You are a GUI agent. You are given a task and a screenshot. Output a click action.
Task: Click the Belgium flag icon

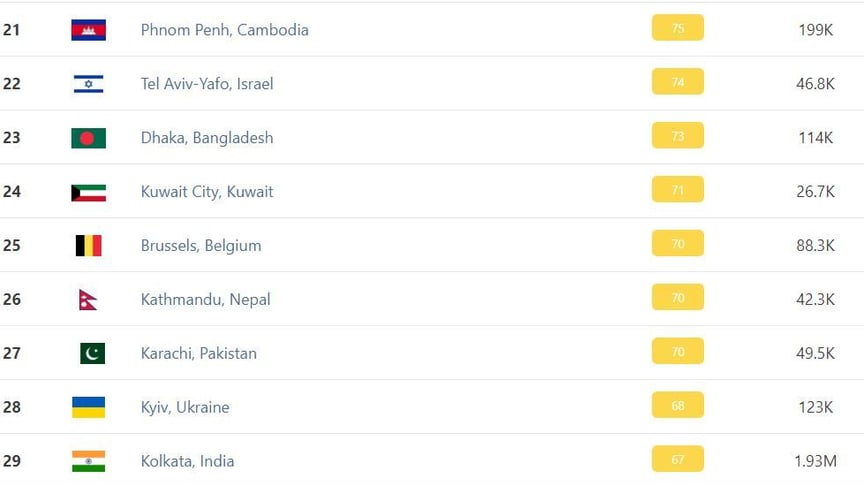click(x=88, y=245)
